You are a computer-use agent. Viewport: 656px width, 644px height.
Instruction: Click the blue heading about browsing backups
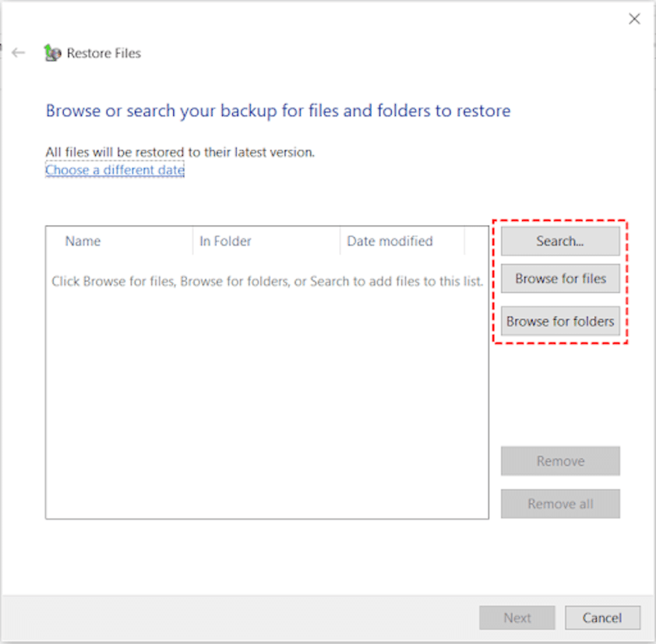tap(278, 111)
